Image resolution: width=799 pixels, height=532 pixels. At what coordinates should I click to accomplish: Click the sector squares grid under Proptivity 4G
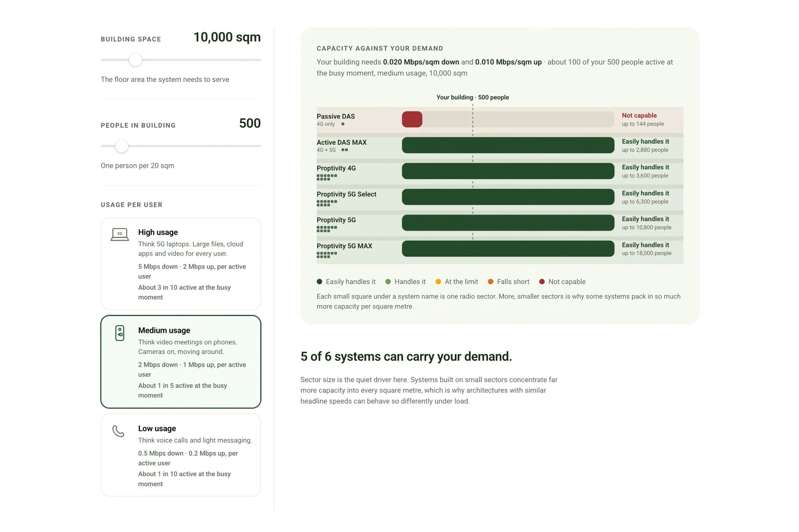327,177
